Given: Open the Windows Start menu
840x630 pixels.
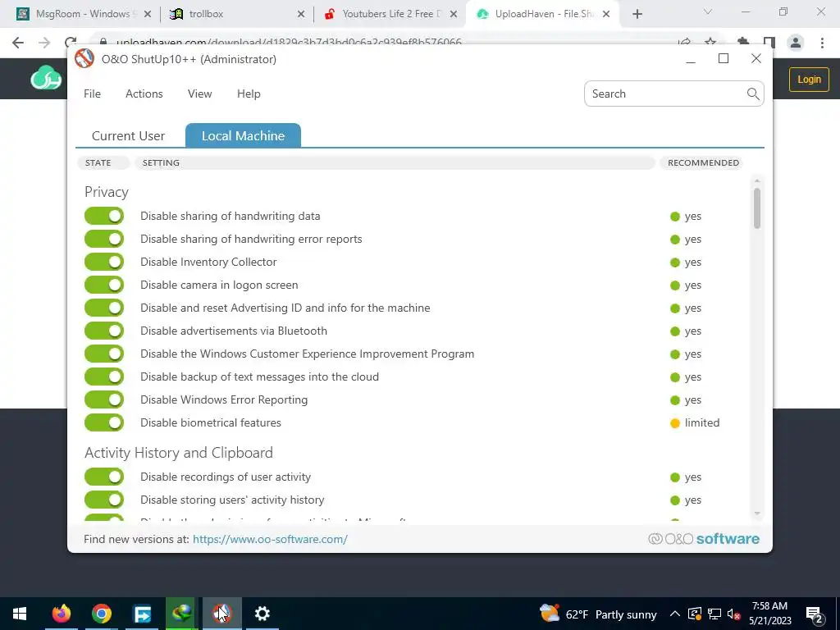Looking at the screenshot, I should (20, 614).
